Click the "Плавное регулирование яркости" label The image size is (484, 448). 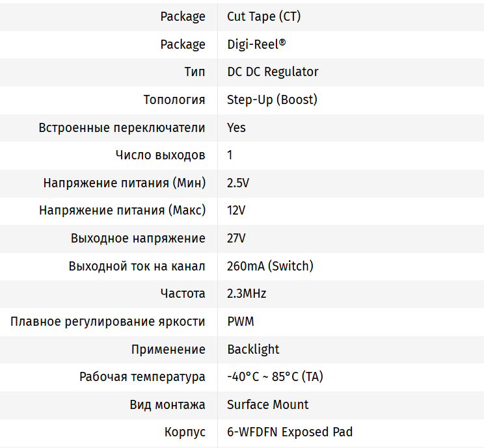[108, 321]
